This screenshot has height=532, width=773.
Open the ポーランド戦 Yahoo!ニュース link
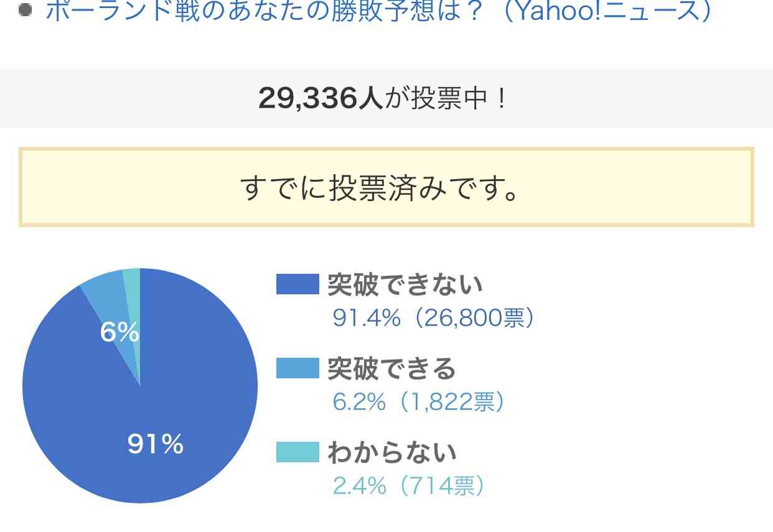tap(379, 11)
